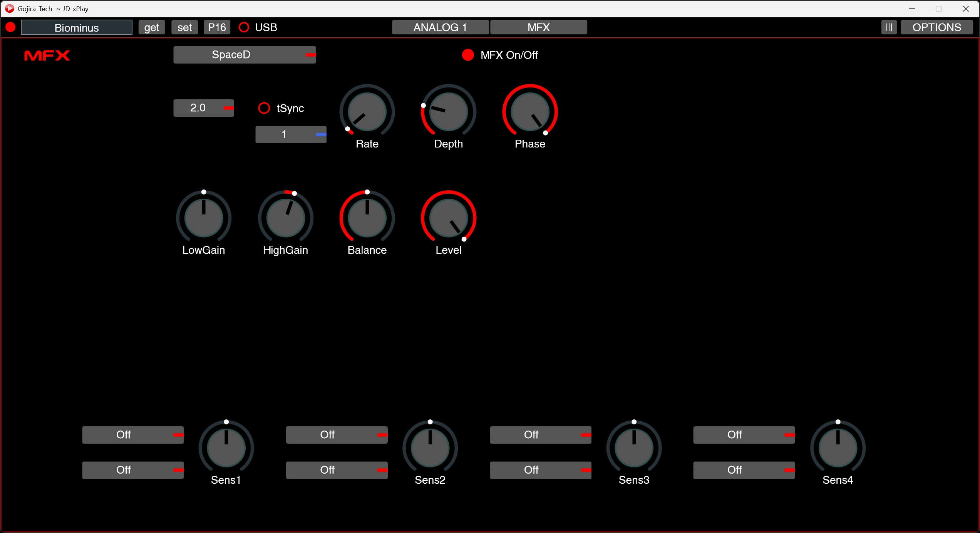The height and width of the screenshot is (533, 980).
Task: Open the upper Off dropdown beside Sens2
Action: tap(337, 435)
